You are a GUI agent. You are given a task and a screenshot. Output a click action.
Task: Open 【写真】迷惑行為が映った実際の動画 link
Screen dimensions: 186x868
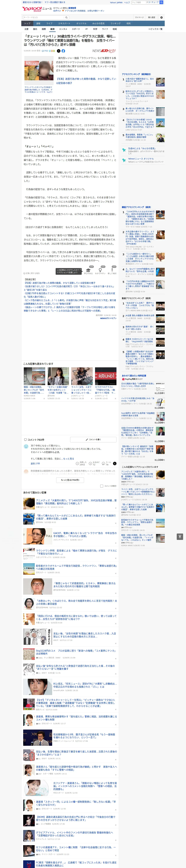pyautogui.click(x=86, y=81)
